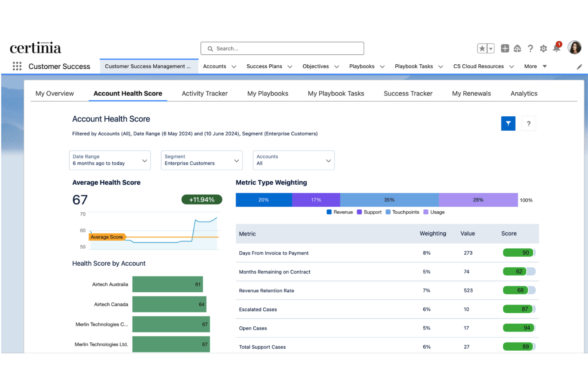Screen dimensions: 588x392
Task: Open the Salesforce guidance cloud icon
Action: point(517,48)
